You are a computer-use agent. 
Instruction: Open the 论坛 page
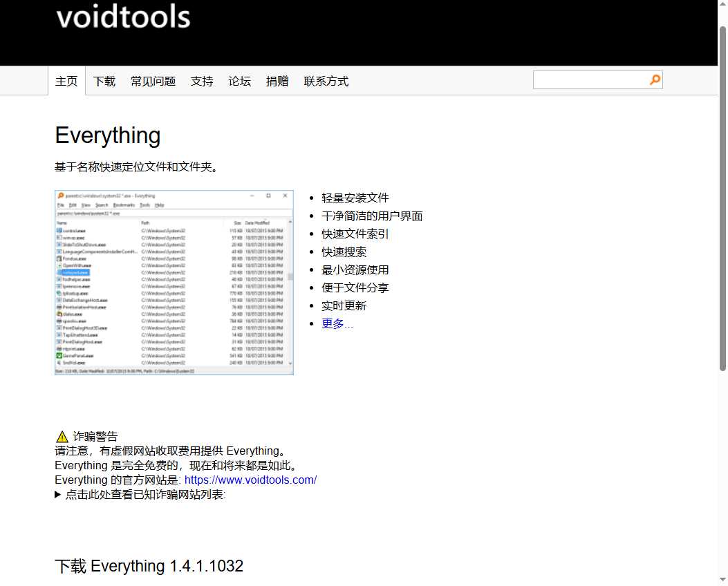239,81
